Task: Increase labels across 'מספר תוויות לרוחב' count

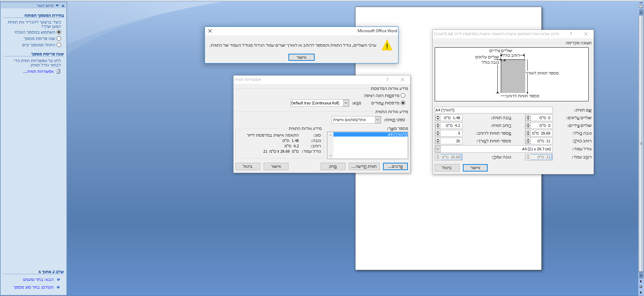Action: click(x=438, y=132)
